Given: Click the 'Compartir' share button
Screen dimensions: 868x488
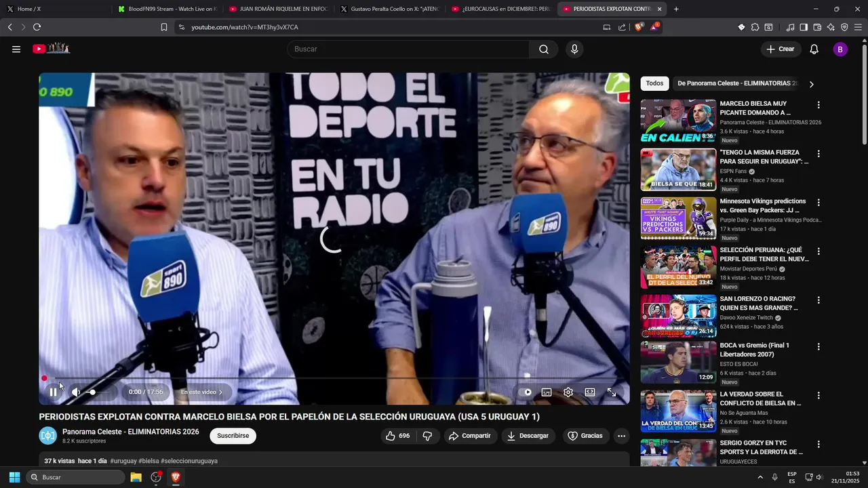Looking at the screenshot, I should (470, 436).
